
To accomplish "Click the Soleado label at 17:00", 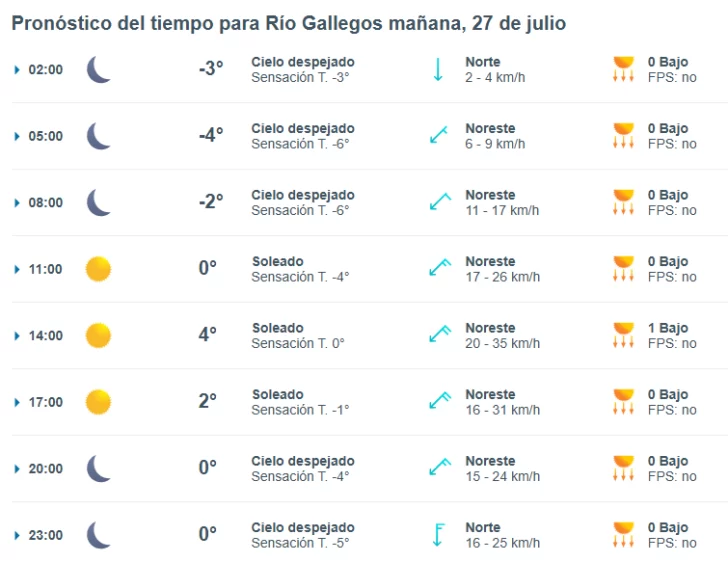I will click(x=277, y=394).
